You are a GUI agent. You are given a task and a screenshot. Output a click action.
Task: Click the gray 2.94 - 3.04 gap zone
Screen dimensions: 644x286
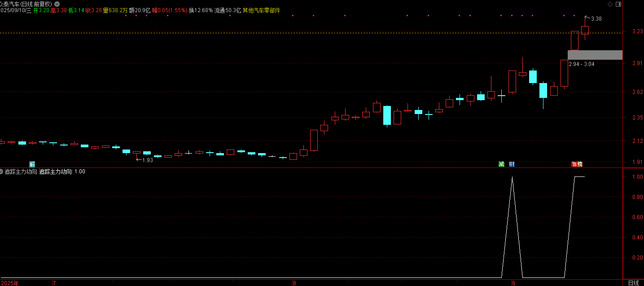pyautogui.click(x=595, y=55)
